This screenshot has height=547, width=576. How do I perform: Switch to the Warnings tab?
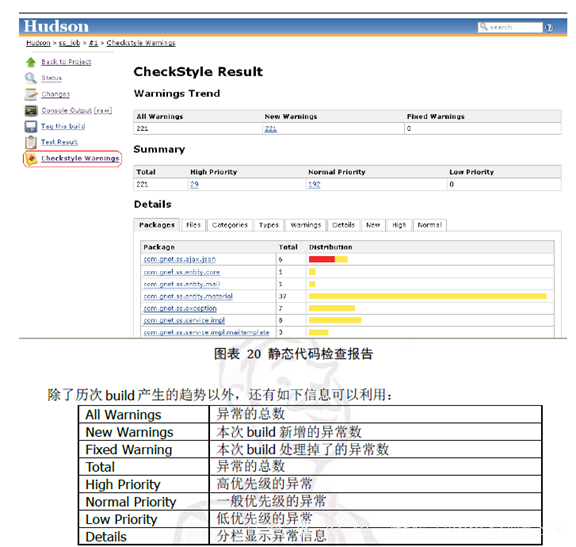pyautogui.click(x=306, y=225)
